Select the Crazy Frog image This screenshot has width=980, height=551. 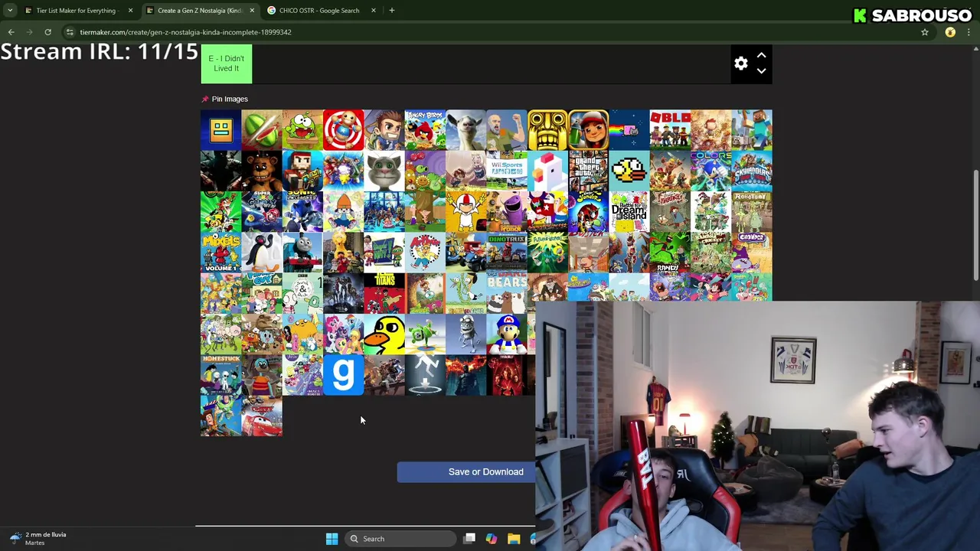coord(465,334)
